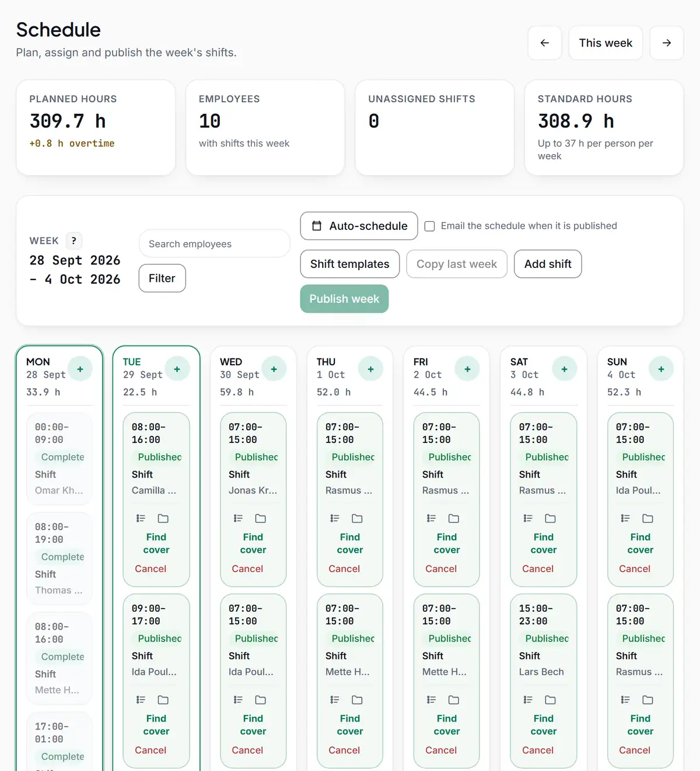The height and width of the screenshot is (771, 700).
Task: Cancel Ida Poul's Sunday 07:00-15:00 shift
Action: (635, 568)
